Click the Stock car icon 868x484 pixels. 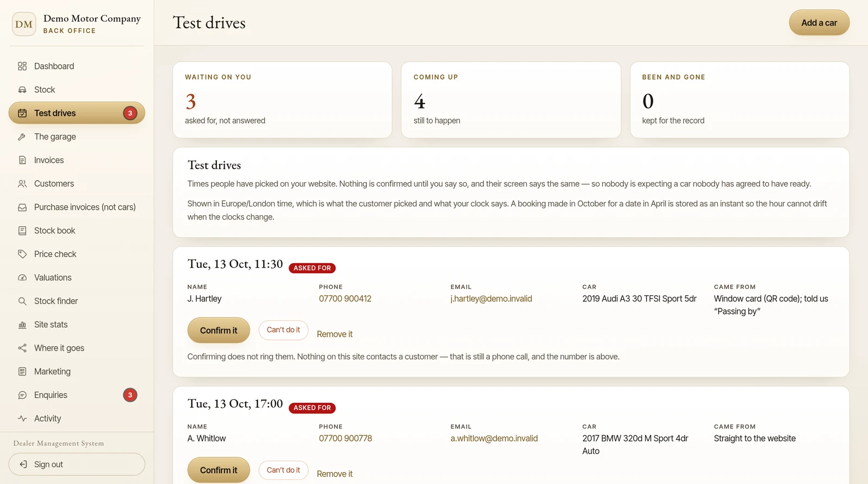click(x=22, y=89)
